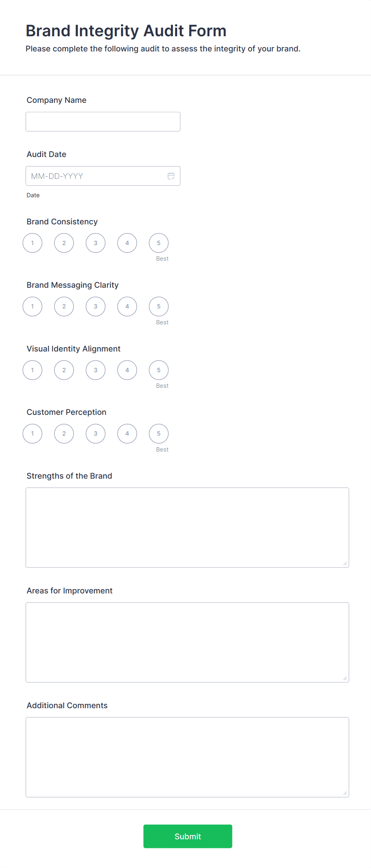The height and width of the screenshot is (868, 371).
Task: Open the calendar picker for Audit Date
Action: point(171,176)
